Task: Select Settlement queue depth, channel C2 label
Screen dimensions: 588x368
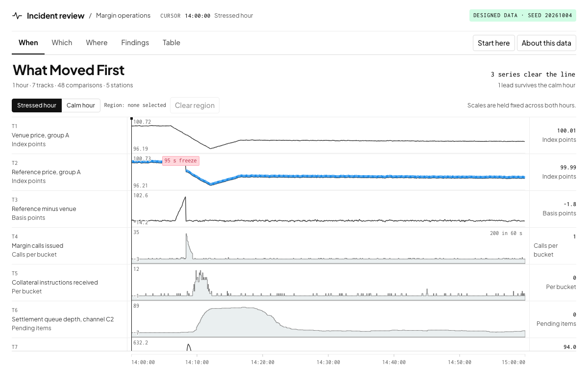Action: tap(63, 319)
